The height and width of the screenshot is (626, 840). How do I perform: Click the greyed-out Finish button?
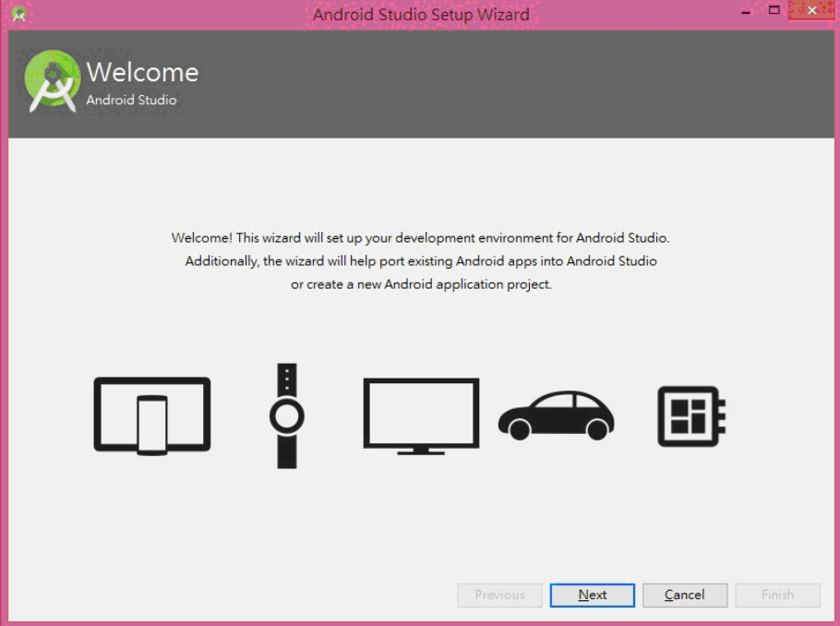tap(777, 595)
